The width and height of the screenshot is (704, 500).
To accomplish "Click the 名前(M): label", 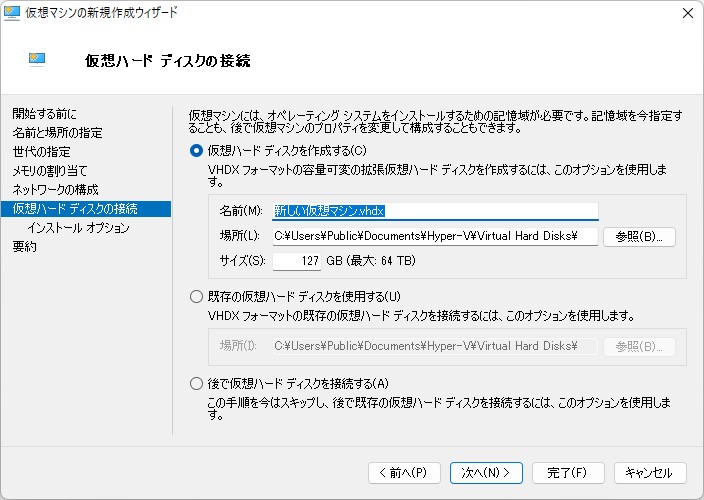I will point(241,211).
